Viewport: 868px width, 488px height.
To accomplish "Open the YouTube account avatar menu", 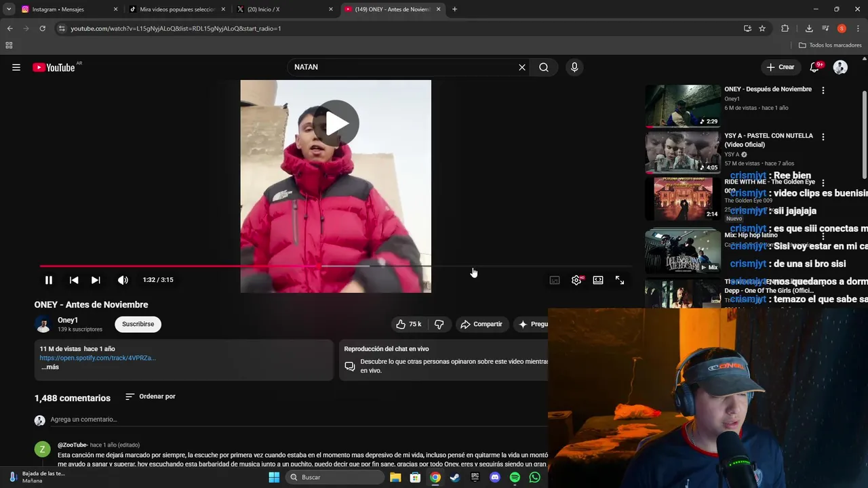I will [x=840, y=67].
